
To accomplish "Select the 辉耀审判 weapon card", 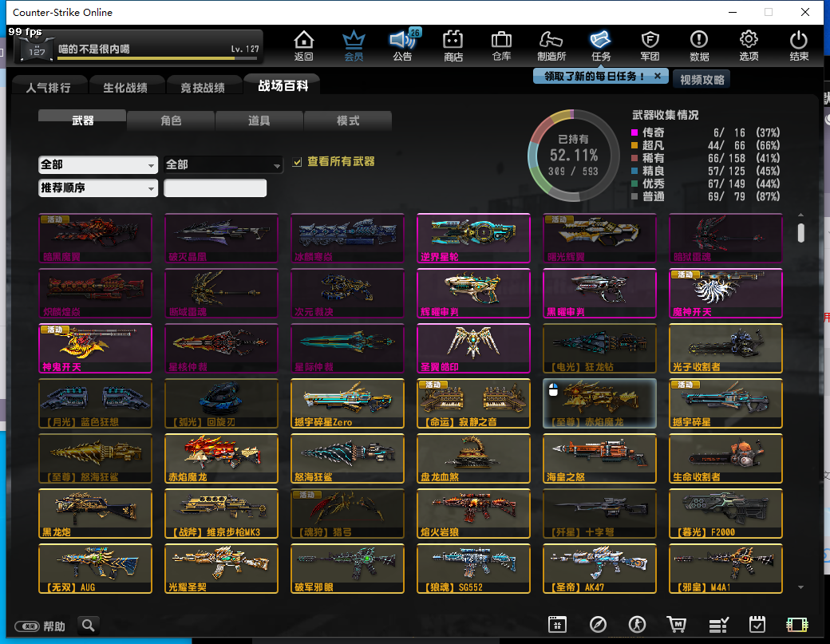I will (x=473, y=293).
